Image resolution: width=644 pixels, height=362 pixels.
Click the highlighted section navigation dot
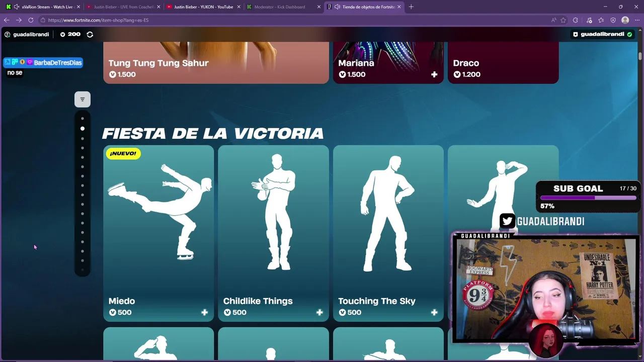[x=83, y=128]
